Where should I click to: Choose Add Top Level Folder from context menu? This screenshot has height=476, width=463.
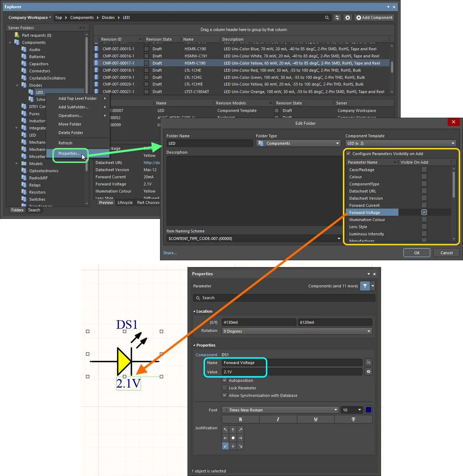click(x=78, y=98)
